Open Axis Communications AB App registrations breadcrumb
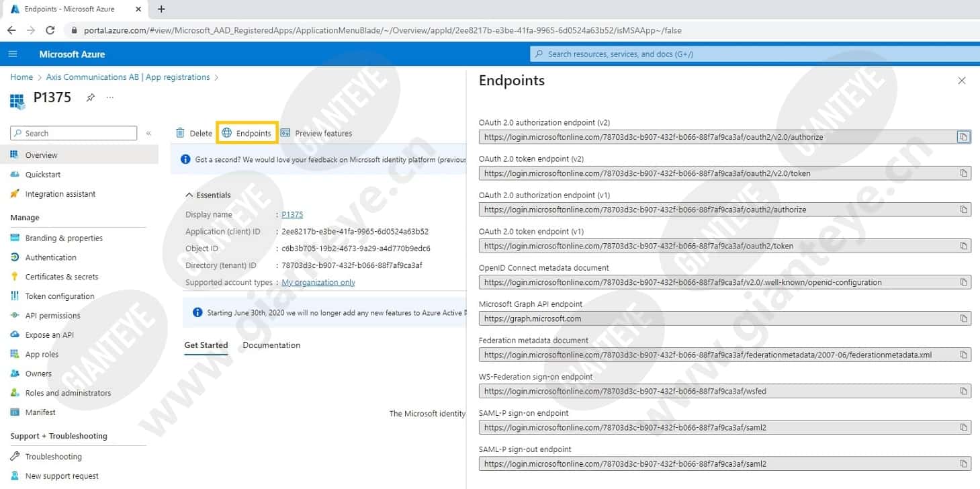Viewport: 980px width, 489px height. (128, 77)
